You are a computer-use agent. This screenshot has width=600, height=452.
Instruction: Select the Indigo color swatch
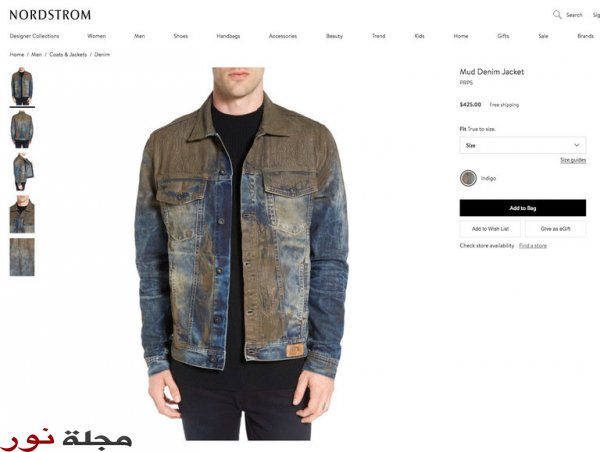tap(468, 178)
